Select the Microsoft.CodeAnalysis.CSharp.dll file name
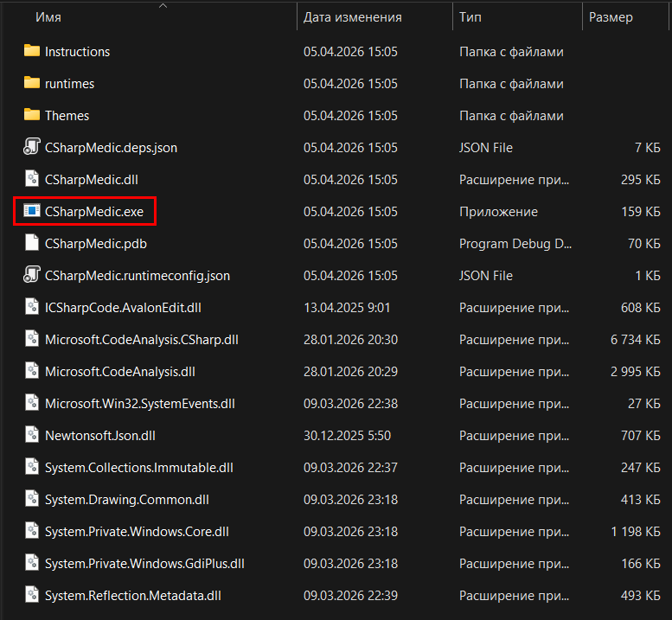 (x=142, y=339)
